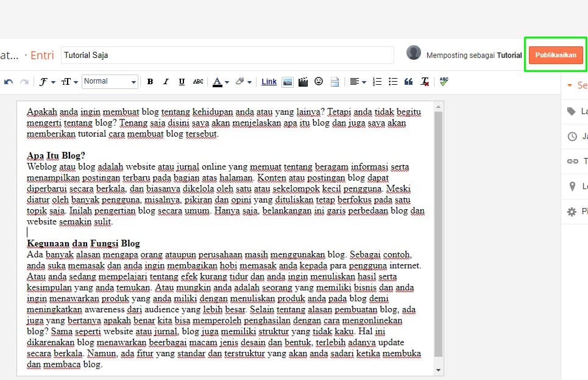Click the Publikasikan button
This screenshot has width=588, height=380.
(x=556, y=55)
